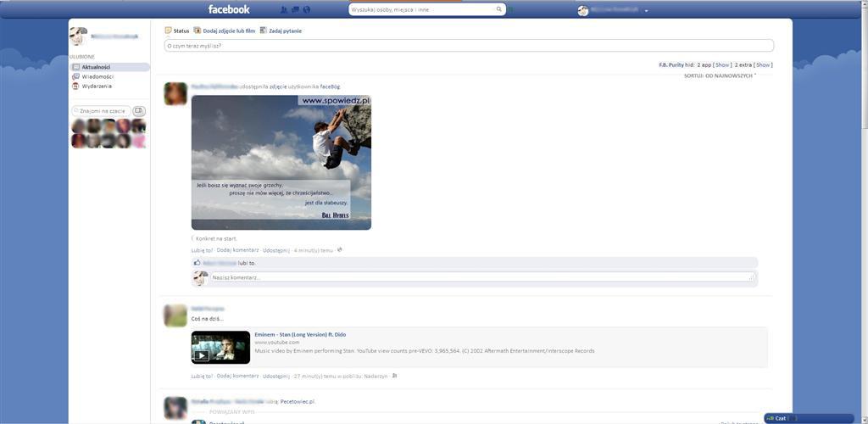Click the Status note icon
Screen dimensions: 868x424
tap(169, 31)
